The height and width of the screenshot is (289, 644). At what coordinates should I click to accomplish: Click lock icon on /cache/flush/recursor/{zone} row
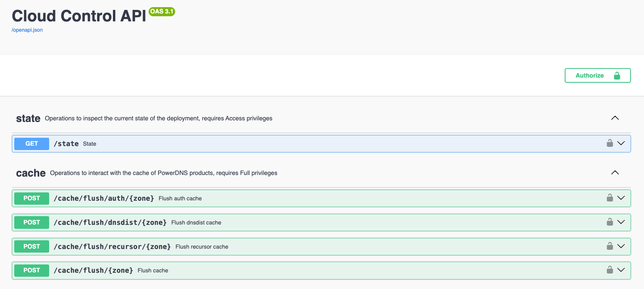610,246
